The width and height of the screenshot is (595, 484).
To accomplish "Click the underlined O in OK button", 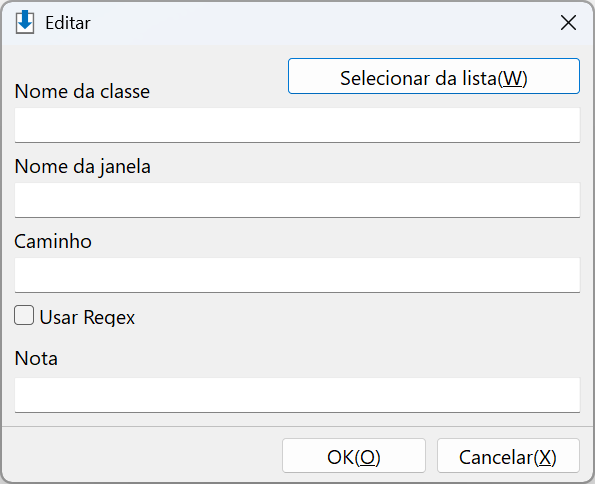I will pyautogui.click(x=367, y=457).
